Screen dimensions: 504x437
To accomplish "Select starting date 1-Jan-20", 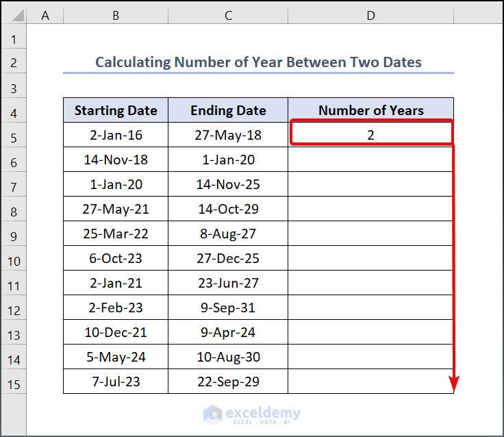I will [x=116, y=184].
